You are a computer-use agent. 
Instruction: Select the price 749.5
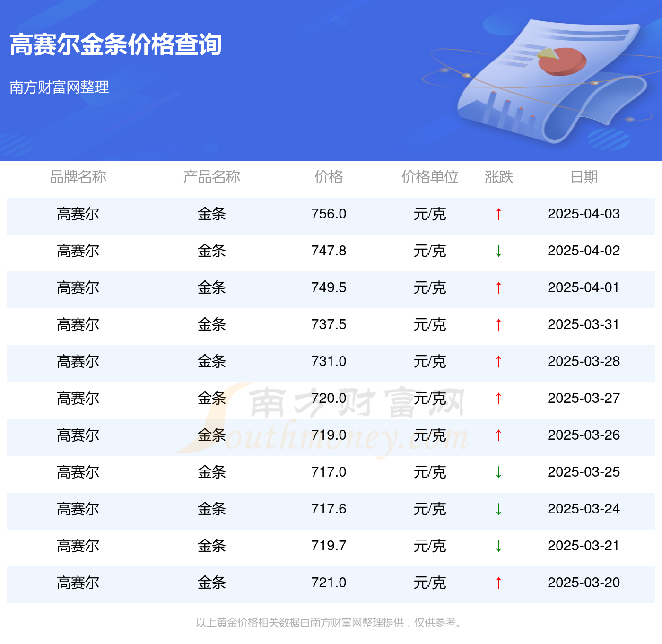tap(329, 287)
